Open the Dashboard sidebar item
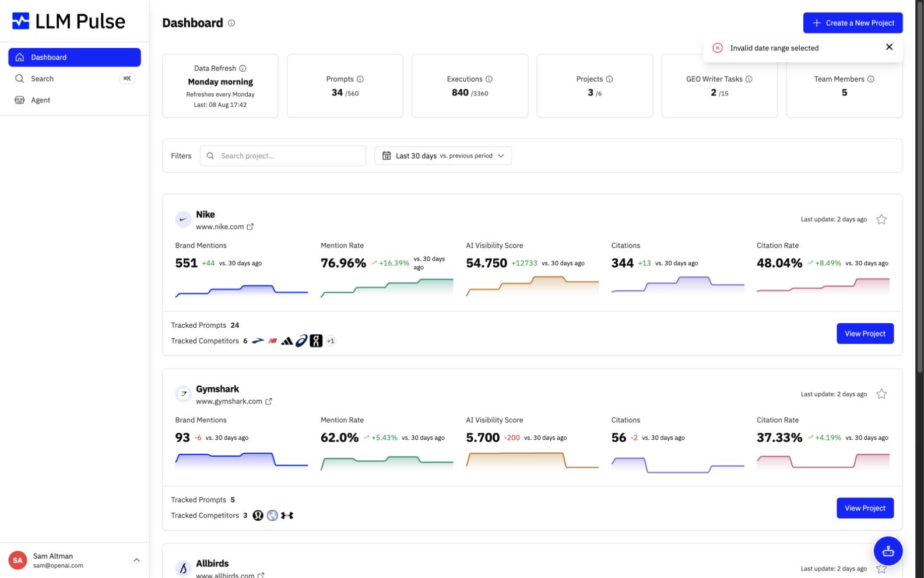924x578 pixels. coord(74,57)
